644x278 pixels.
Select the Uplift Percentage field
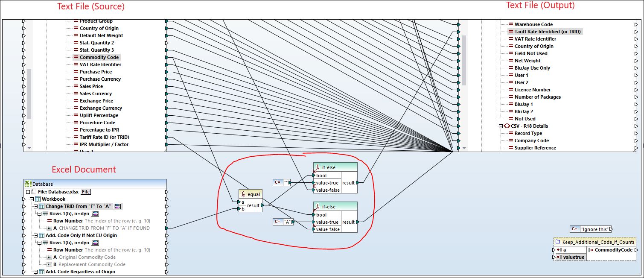point(99,115)
